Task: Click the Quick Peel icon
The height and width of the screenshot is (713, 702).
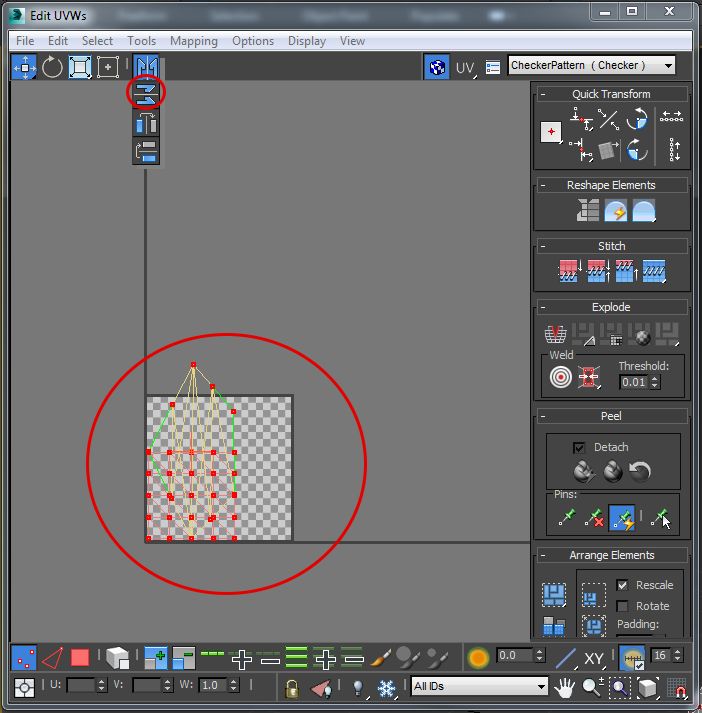Action: (584, 471)
